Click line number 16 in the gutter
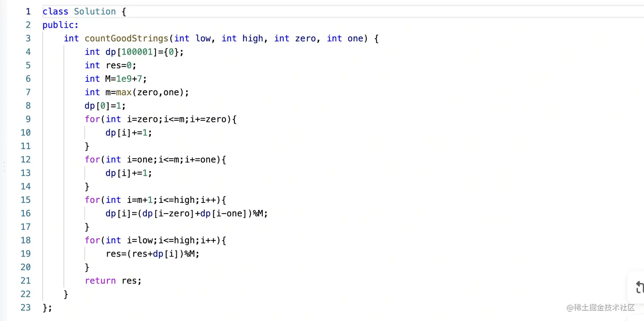 [x=26, y=214]
